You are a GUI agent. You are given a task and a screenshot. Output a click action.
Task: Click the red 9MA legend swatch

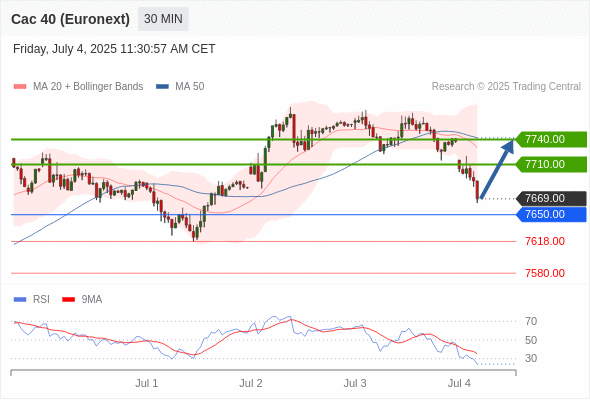pos(68,300)
